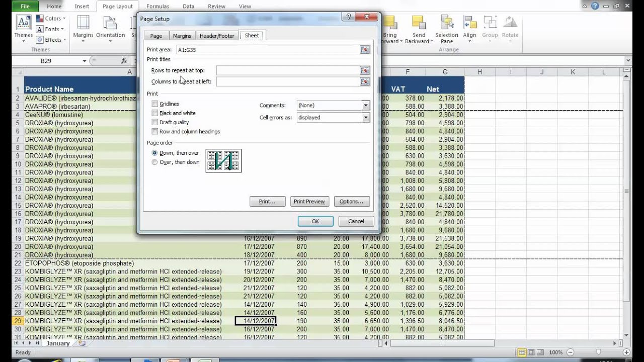Click Columns to repeat at left field
The height and width of the screenshot is (362, 644).
(x=287, y=81)
